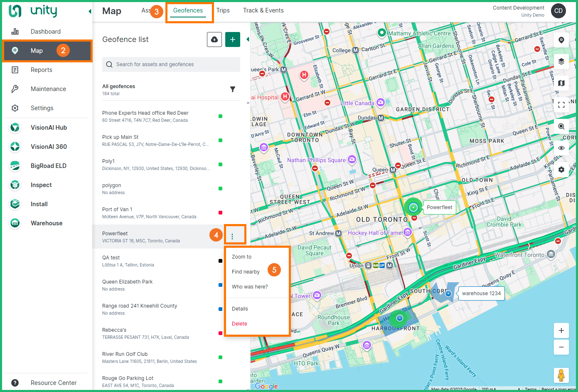
Task: Collapse the left navigation sidebar arrow
Action: pos(90,11)
